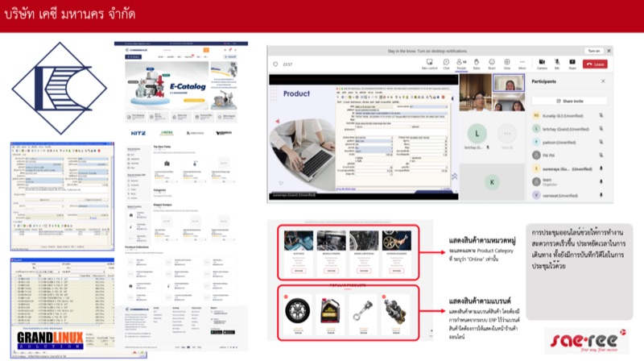Select the man with glasses video tile
The width and height of the screenshot is (644, 361).
476,93
